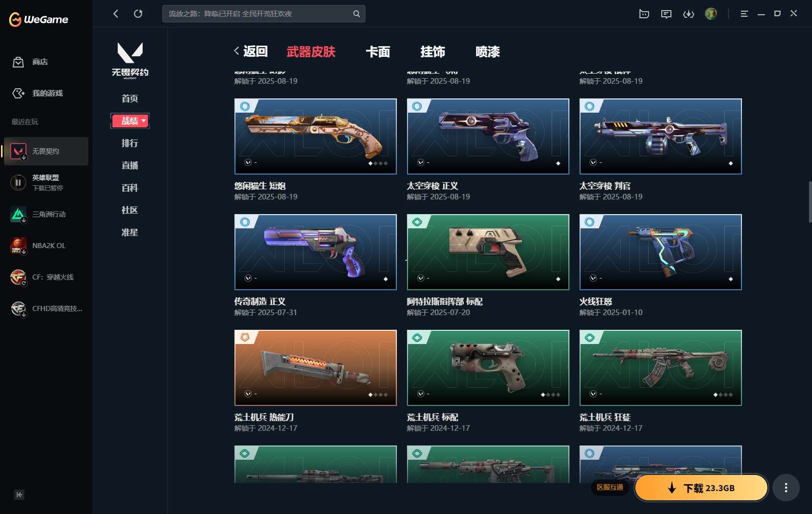Screen dimensions: 812x514
Task: Expand chevron on 荒土机兵 狂徒 card
Action: pos(593,394)
